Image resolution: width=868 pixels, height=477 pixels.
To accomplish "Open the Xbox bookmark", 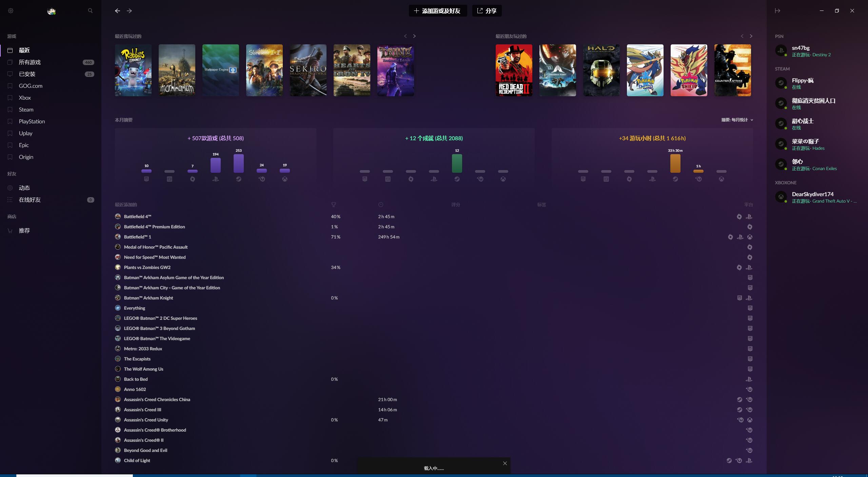I will (x=51, y=98).
